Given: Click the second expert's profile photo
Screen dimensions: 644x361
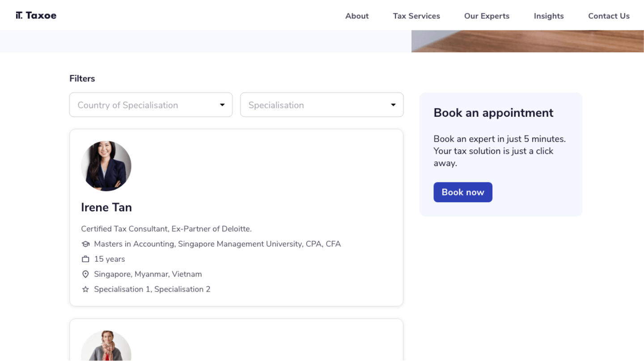Looking at the screenshot, I should click(106, 346).
